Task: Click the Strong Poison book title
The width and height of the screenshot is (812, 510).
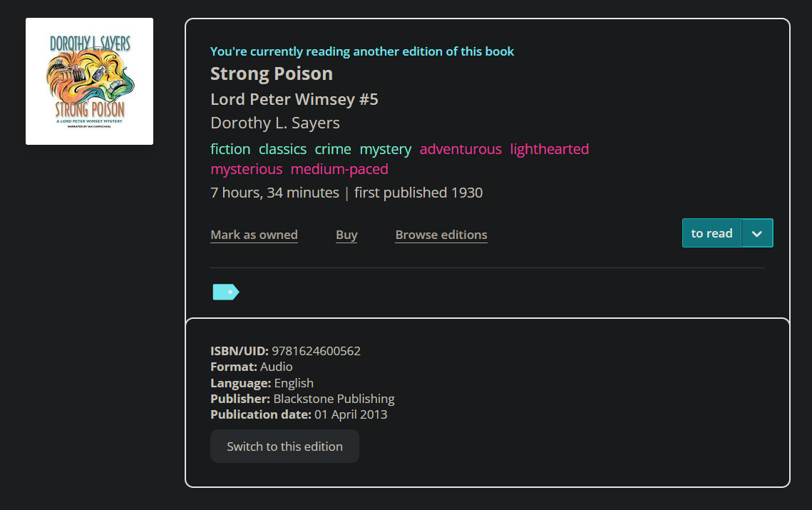Action: 272,73
